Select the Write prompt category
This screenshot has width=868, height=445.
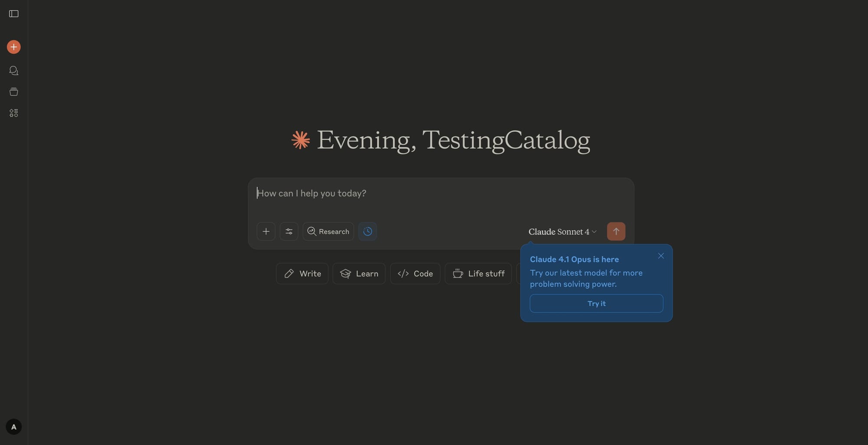pos(302,274)
